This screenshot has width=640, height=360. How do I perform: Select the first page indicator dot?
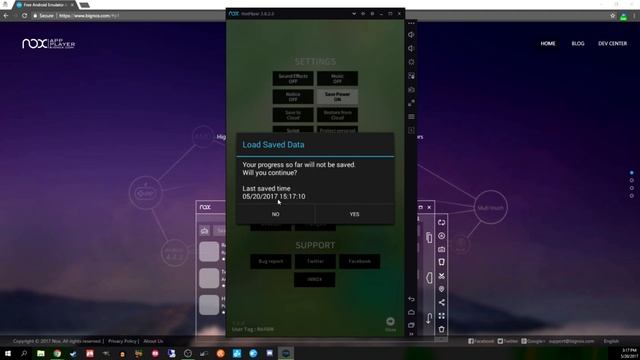coord(631,173)
